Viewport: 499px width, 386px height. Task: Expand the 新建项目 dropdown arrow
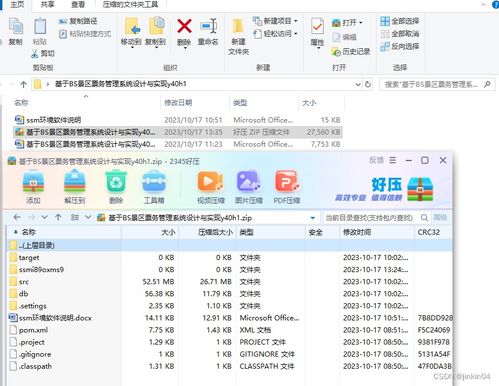click(x=296, y=21)
